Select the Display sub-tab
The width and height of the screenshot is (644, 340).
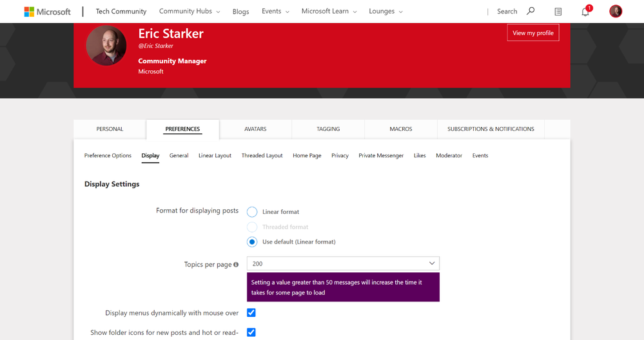coord(150,156)
